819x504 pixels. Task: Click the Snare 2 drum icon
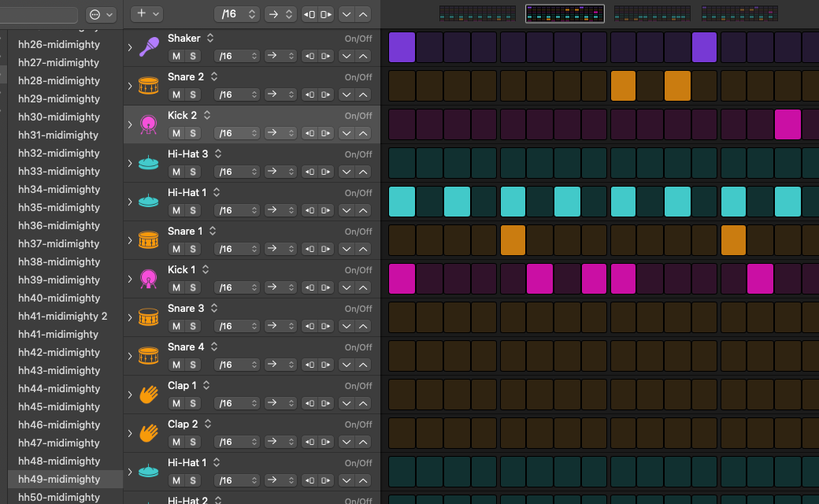pos(149,86)
